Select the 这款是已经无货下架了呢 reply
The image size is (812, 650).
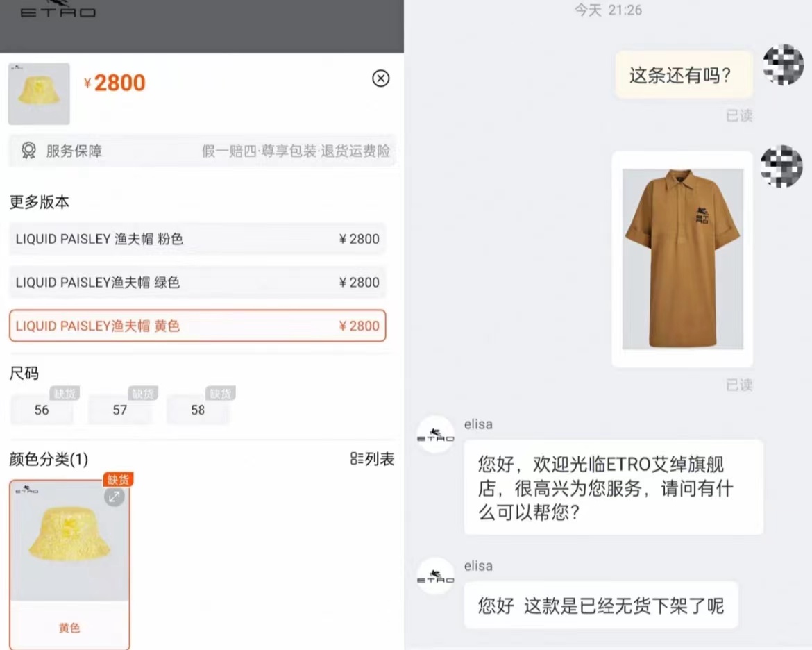[601, 606]
